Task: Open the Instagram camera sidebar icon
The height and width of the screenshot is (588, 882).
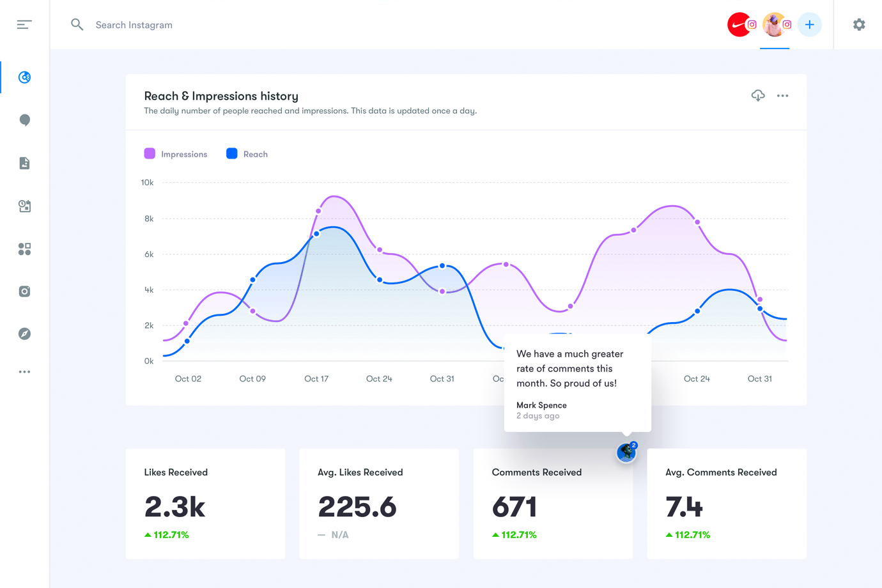Action: click(x=24, y=291)
